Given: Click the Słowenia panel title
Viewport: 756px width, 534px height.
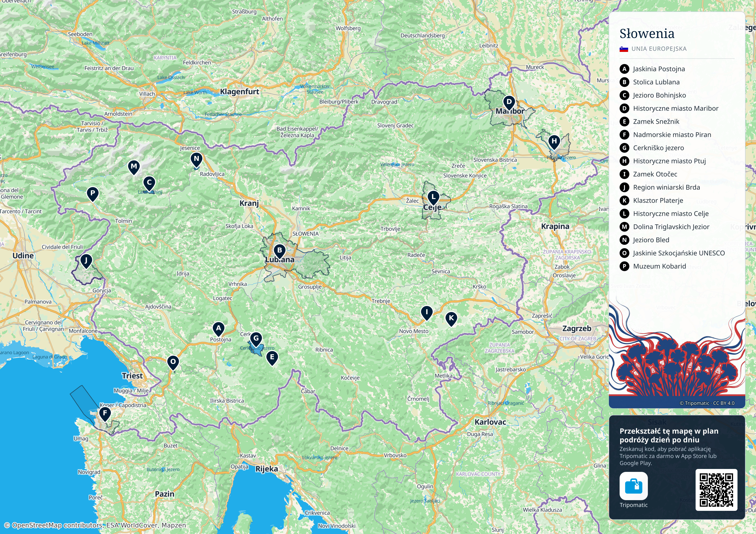Looking at the screenshot, I should (647, 34).
